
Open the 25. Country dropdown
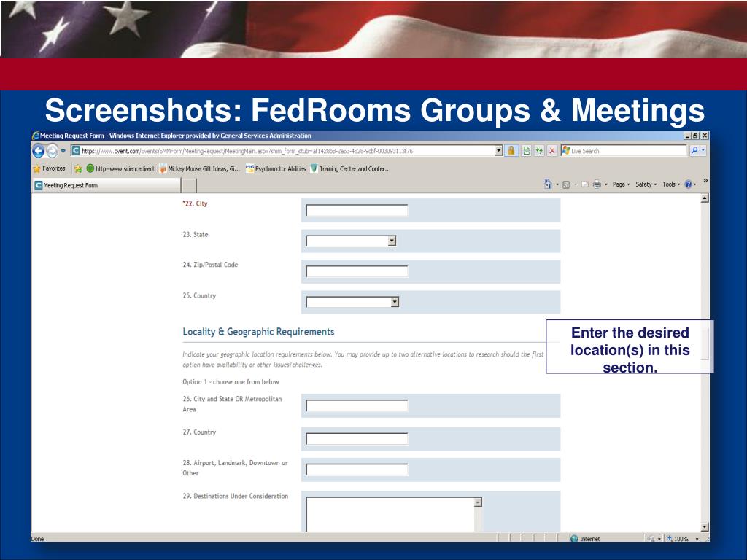(x=352, y=302)
